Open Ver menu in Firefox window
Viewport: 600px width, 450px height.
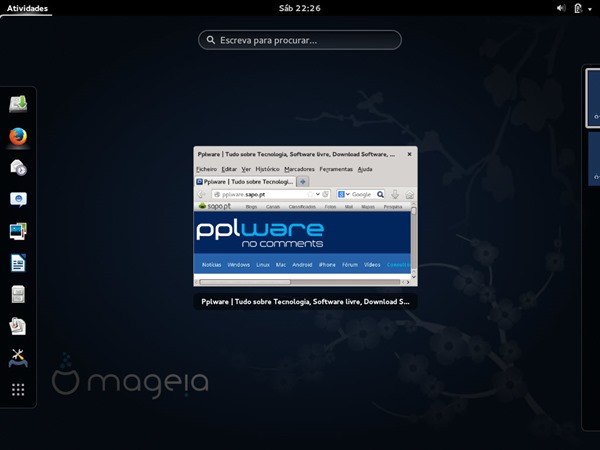tap(246, 169)
